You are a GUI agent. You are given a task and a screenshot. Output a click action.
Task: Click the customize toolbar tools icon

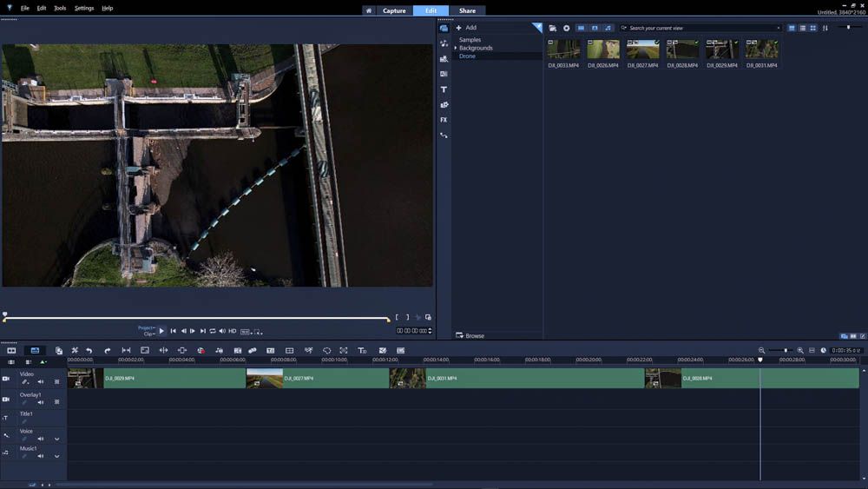[x=75, y=351]
